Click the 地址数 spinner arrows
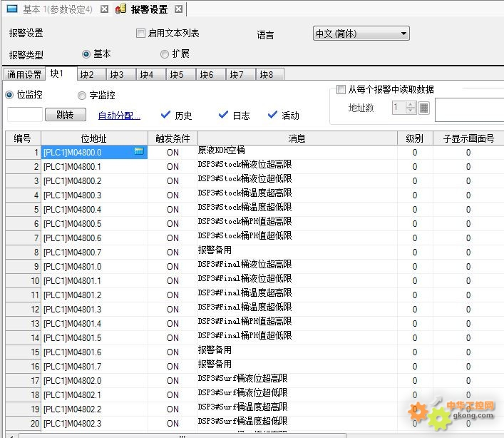Viewport: 504px width, 438px height. tap(411, 108)
